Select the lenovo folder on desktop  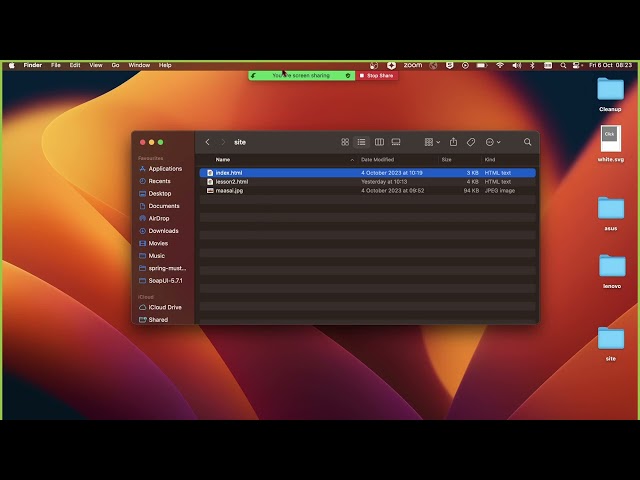[612, 271]
